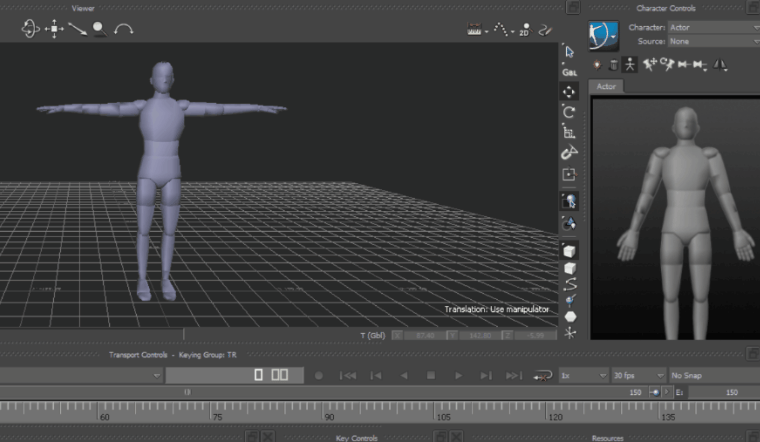Select the Orbit camera tool in Viewer
Image resolution: width=760 pixels, height=442 pixels.
click(x=30, y=29)
